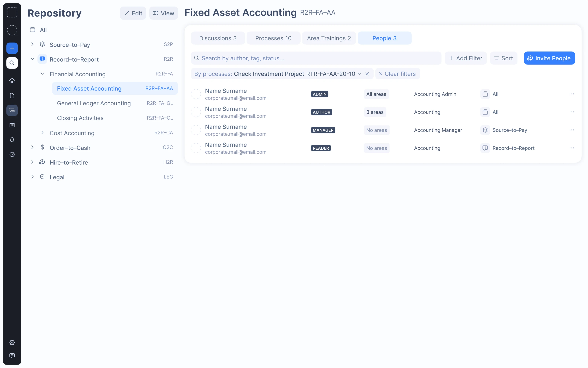Open the documents icon in sidebar
Screen dimensions: 588x368
(x=12, y=96)
